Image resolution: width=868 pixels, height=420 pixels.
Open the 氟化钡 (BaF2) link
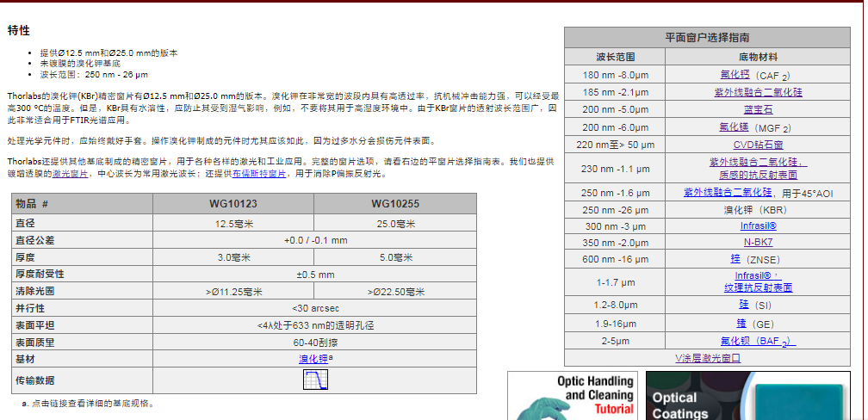click(x=758, y=340)
